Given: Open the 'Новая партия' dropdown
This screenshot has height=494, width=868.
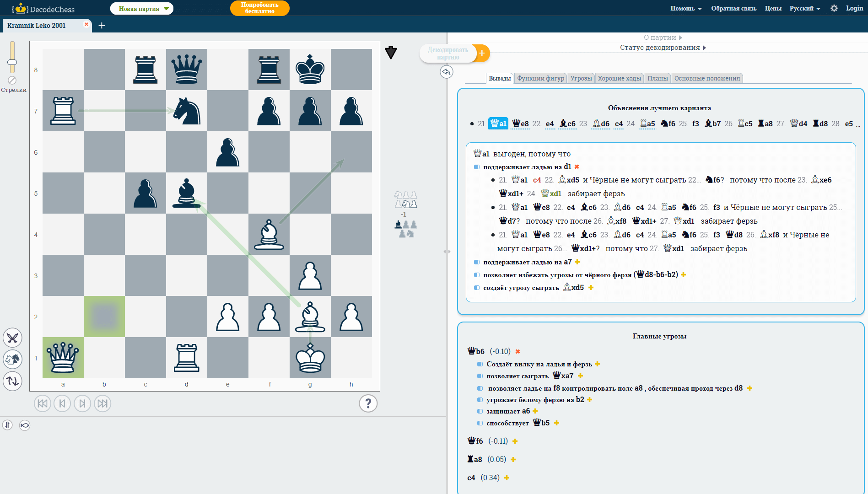Looking at the screenshot, I should 142,9.
